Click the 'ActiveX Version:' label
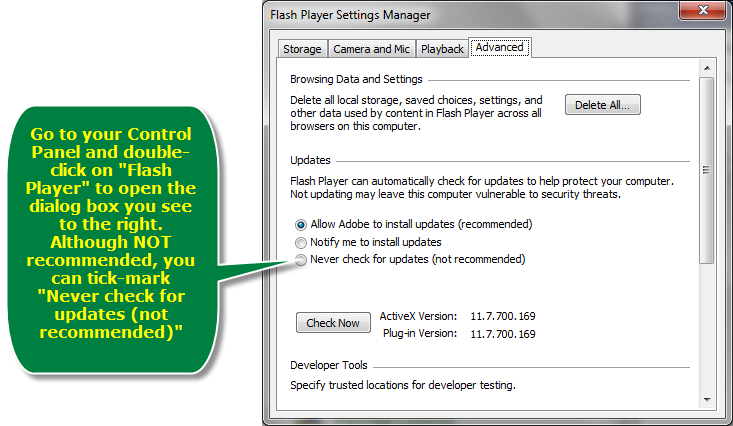The height and width of the screenshot is (426, 733). (x=418, y=317)
